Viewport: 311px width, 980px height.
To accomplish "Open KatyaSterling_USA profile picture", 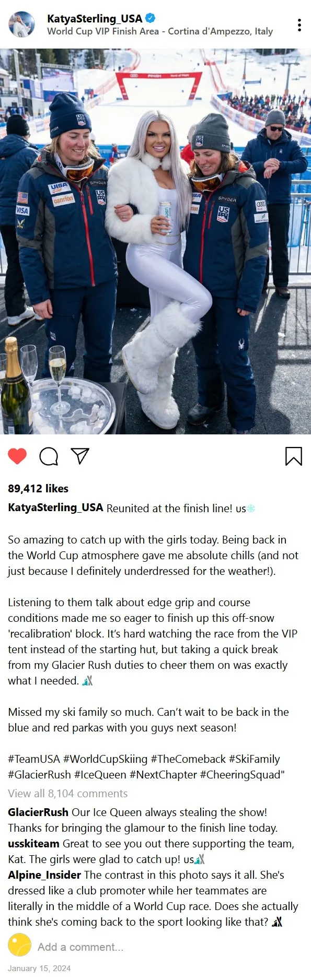I will 21,24.
